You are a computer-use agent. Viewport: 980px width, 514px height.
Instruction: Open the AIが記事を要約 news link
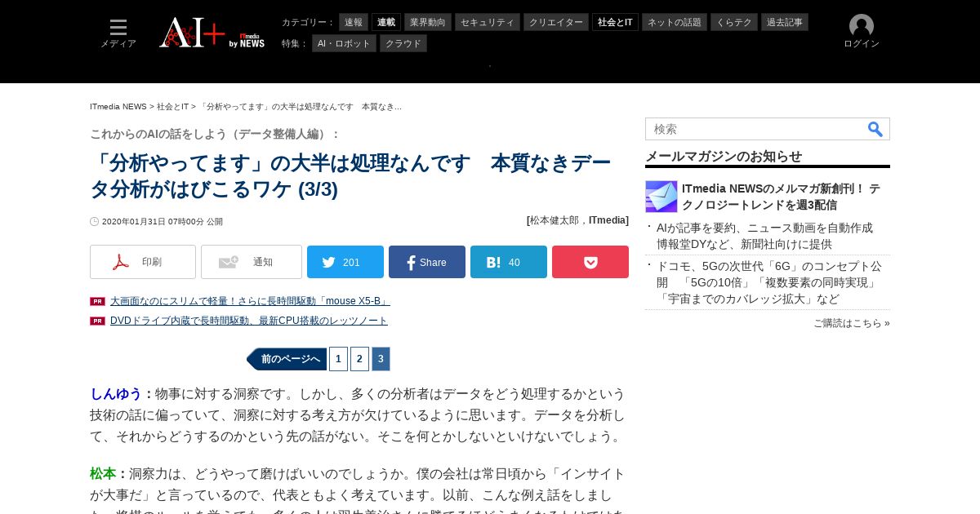click(764, 236)
